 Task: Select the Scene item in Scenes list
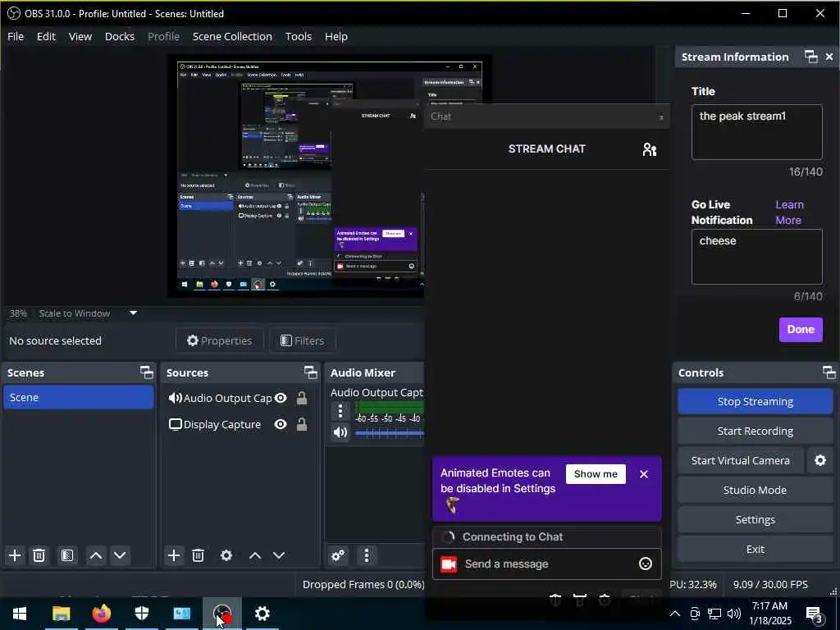[x=78, y=398]
